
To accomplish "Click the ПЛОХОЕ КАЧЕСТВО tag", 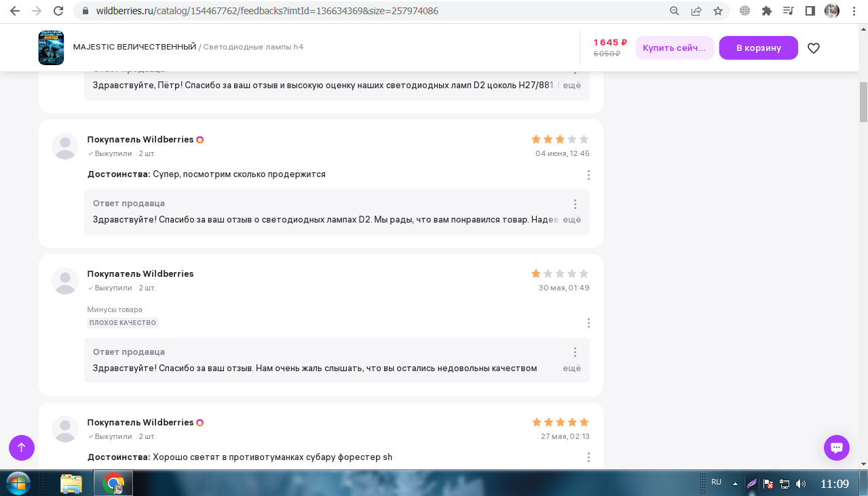I will pos(123,323).
